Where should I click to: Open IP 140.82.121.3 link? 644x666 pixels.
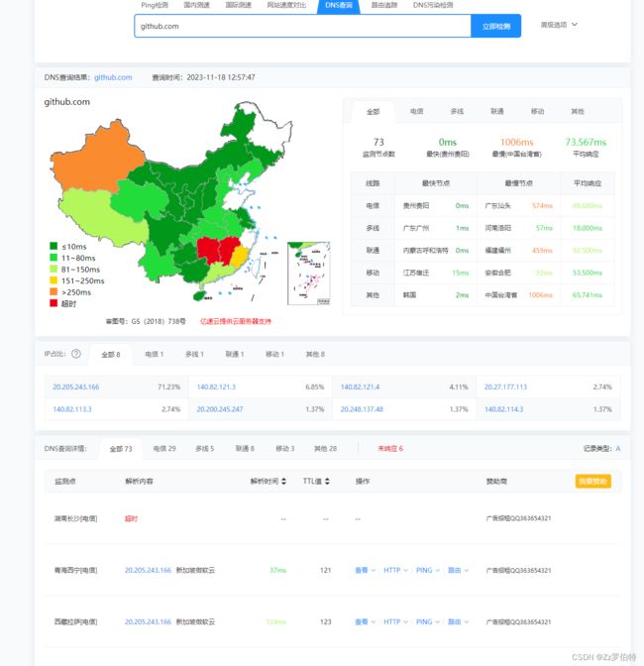pos(216,387)
